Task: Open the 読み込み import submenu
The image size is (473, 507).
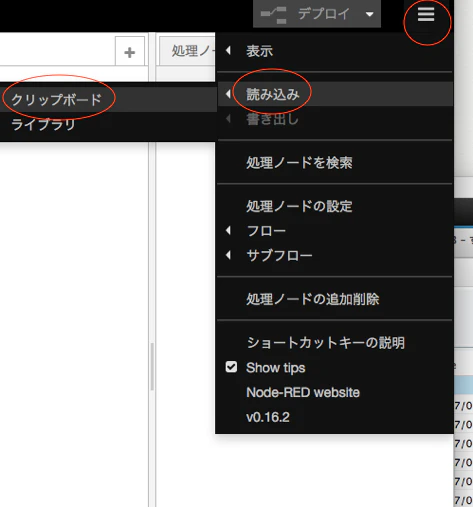Action: pos(334,94)
